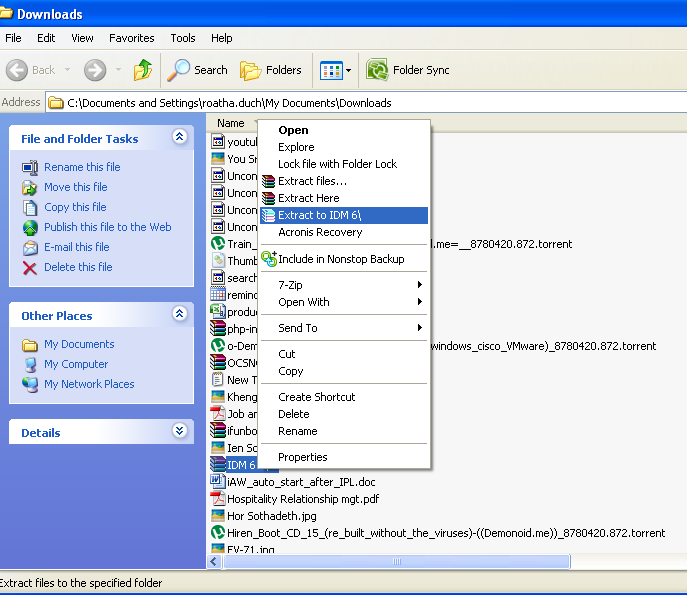Image resolution: width=687 pixels, height=595 pixels.
Task: Go to My Computer
Action: pyautogui.click(x=76, y=364)
